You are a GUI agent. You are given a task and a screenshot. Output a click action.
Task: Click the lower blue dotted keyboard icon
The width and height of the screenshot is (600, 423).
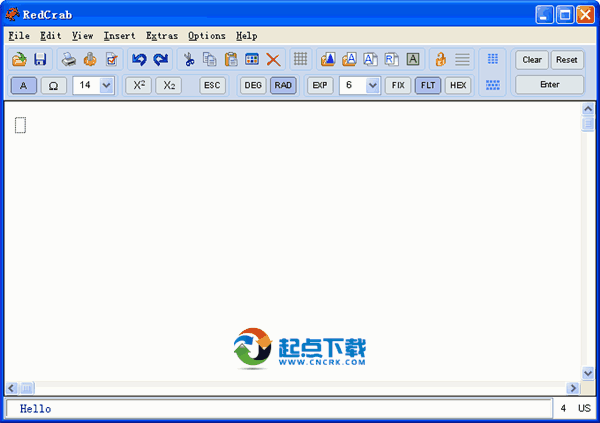[493, 85]
